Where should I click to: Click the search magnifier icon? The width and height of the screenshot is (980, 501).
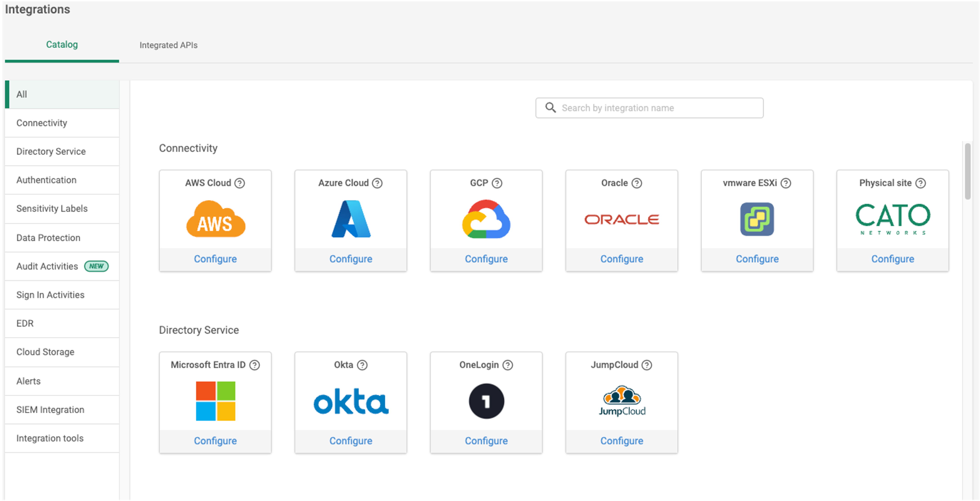click(551, 108)
